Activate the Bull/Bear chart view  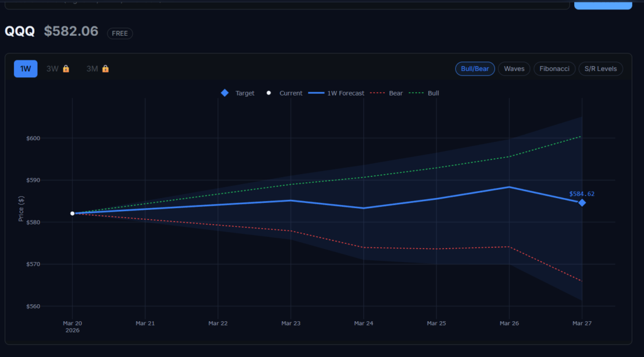coord(475,69)
